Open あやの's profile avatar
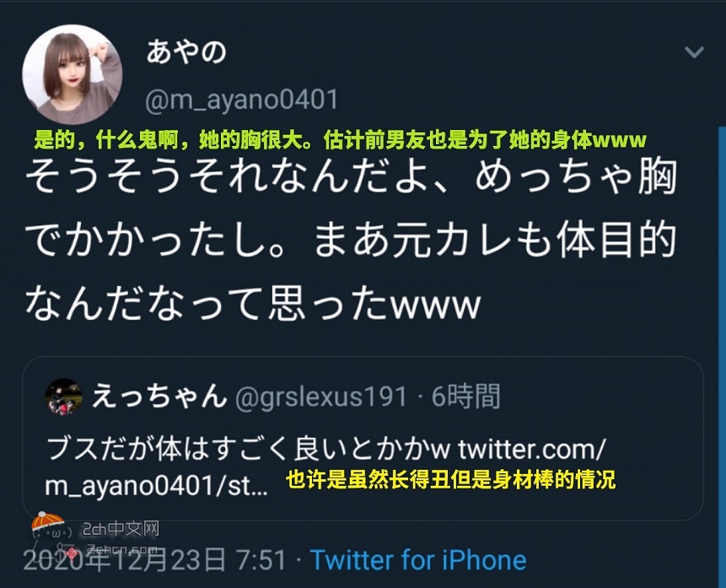This screenshot has width=726, height=588. 73,74
